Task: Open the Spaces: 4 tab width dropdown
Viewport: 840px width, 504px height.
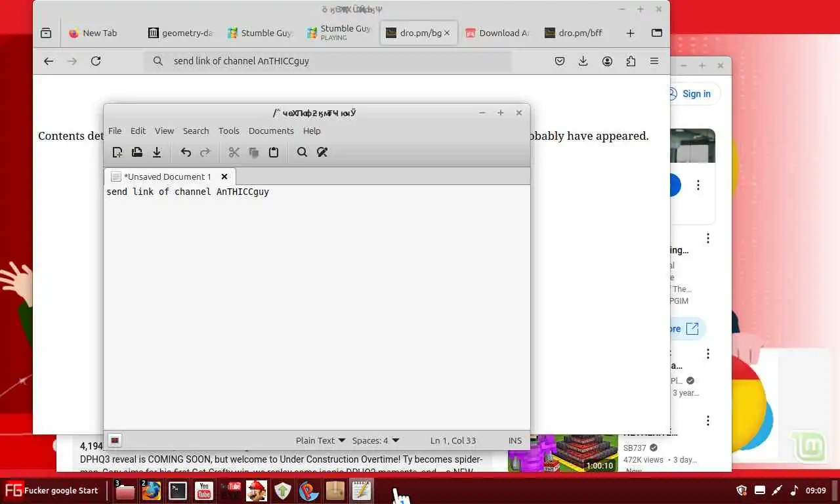Action: (x=375, y=440)
